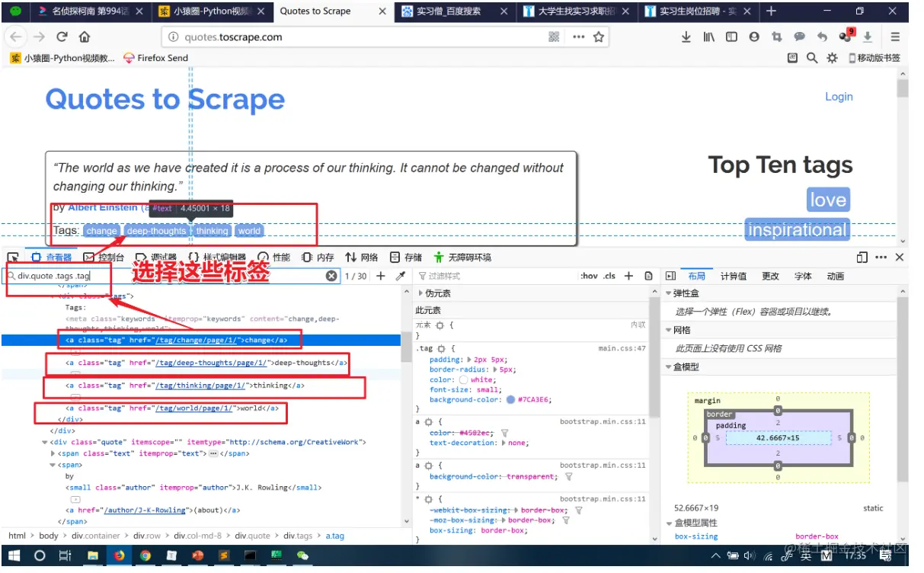Click the Firefox downloads arrow icon

pos(686,37)
